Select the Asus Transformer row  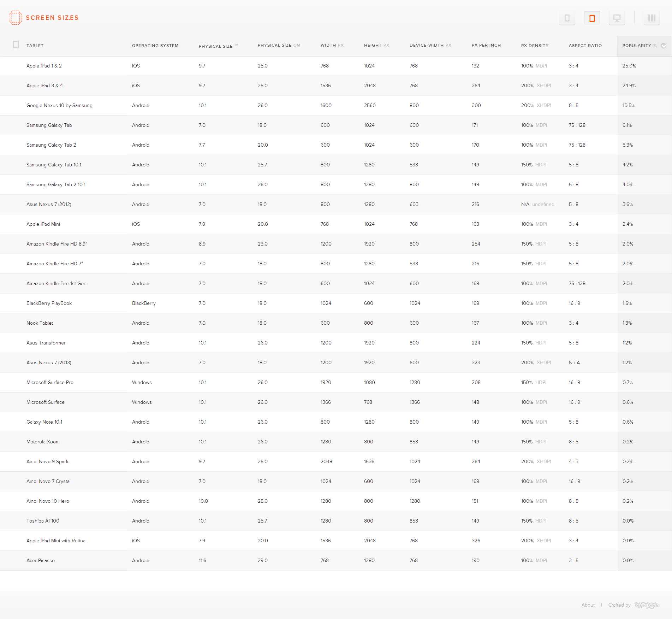click(x=336, y=343)
